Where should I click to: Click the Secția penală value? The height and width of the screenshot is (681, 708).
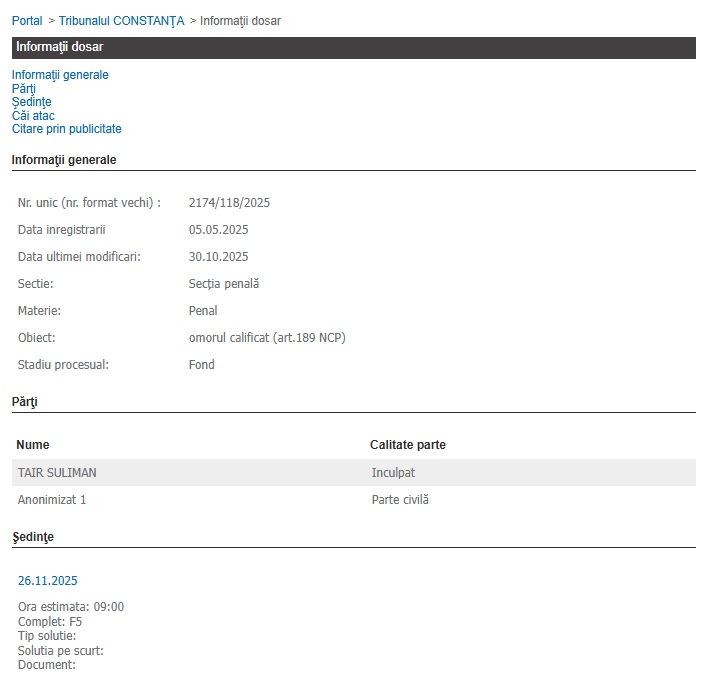[224, 284]
